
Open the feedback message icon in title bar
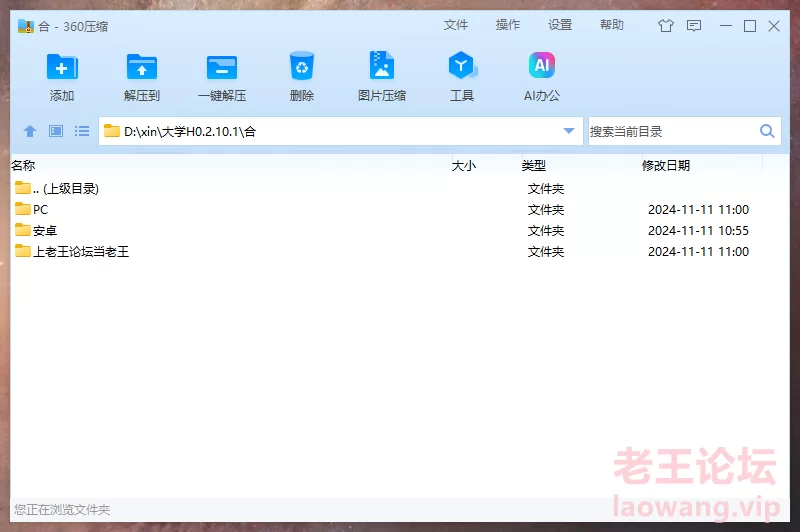pos(694,26)
